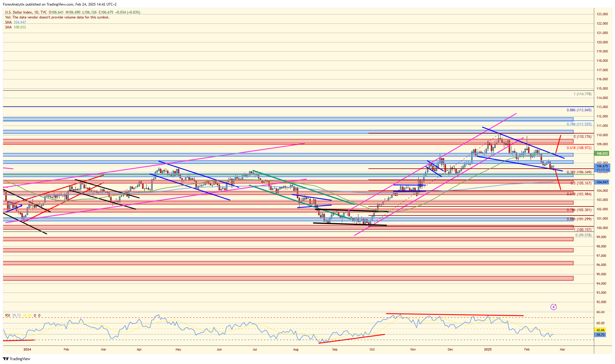Click the May time axis label

[178, 349]
